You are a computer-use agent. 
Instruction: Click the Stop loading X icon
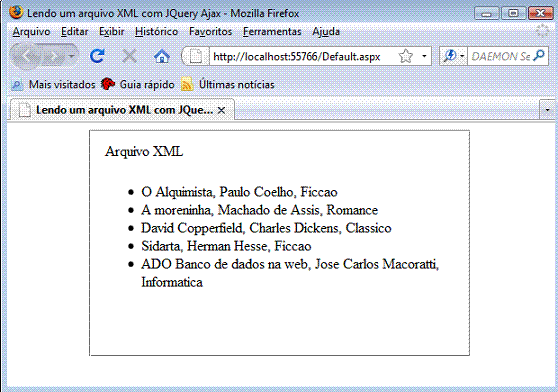(x=129, y=56)
